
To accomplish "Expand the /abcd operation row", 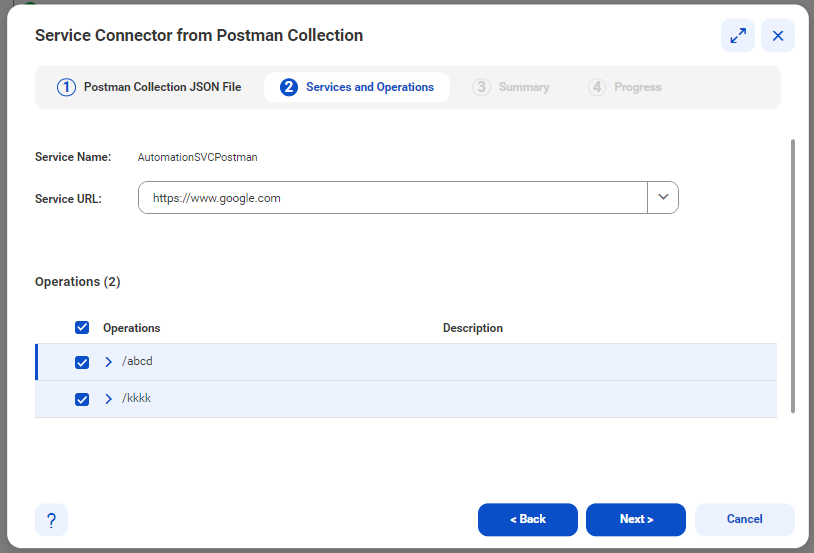I will [x=108, y=362].
